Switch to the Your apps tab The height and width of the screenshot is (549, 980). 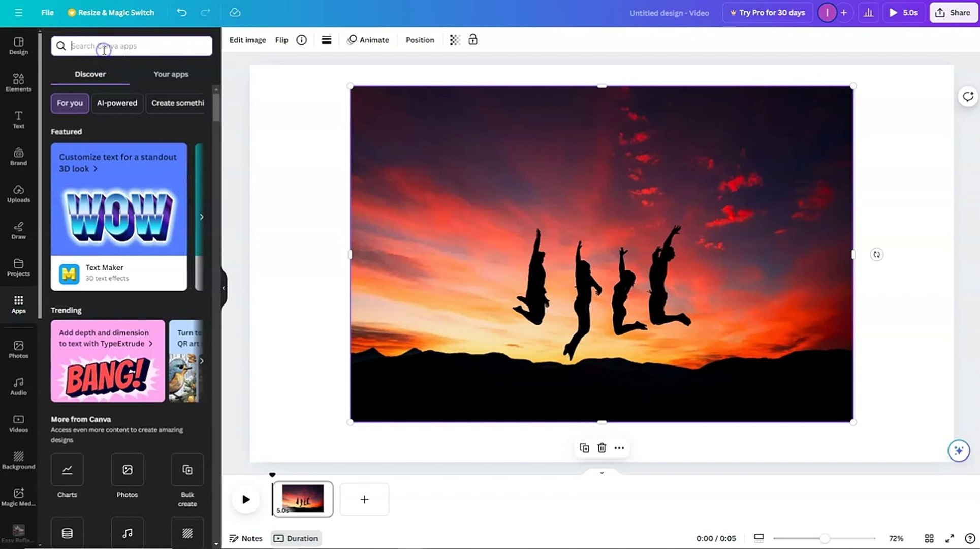pos(171,74)
